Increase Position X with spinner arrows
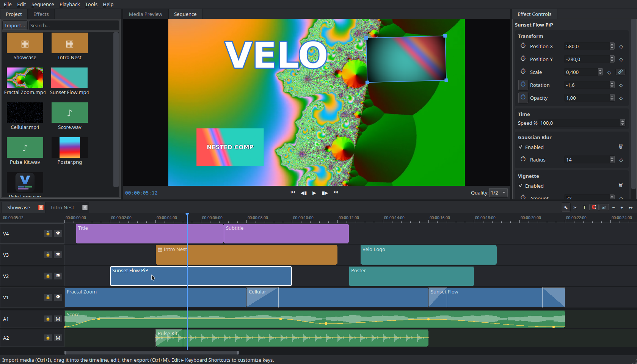 tap(612, 44)
